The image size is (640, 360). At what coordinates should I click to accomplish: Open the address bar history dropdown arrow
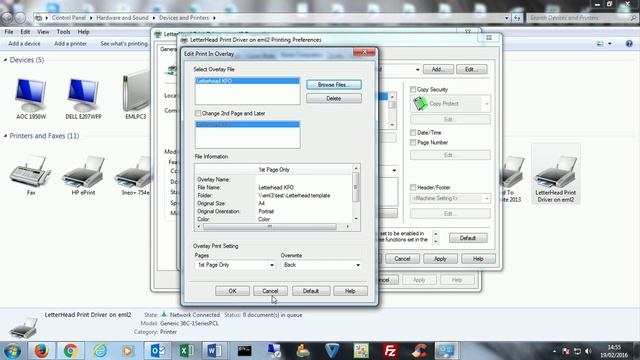pyautogui.click(x=507, y=18)
